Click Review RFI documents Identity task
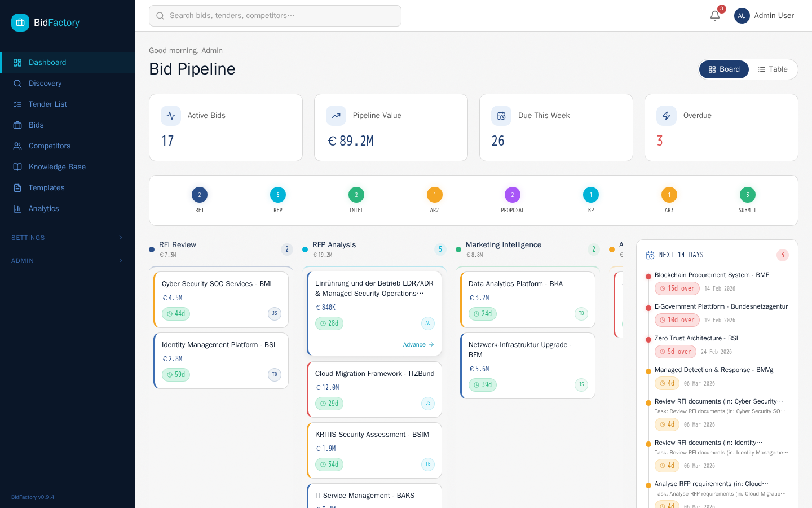This screenshot has height=508, width=812. 709,443
